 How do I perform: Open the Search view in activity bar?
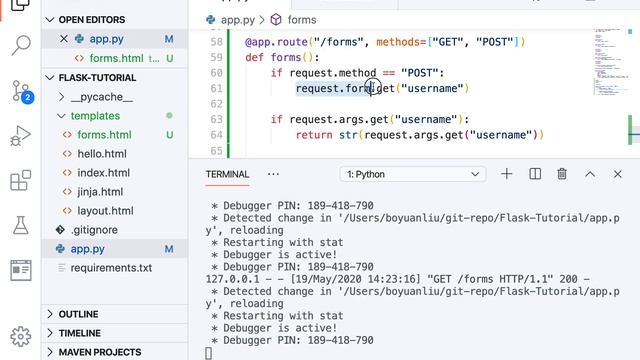coord(20,45)
